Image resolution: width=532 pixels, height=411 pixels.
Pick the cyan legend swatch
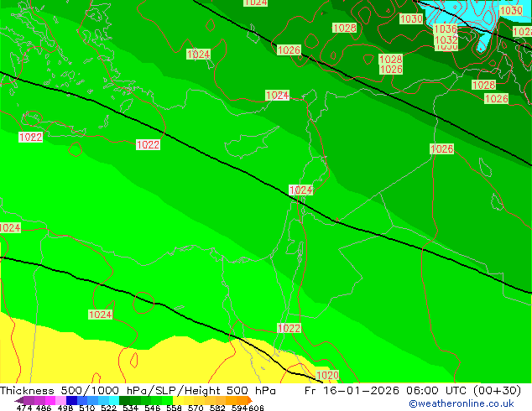point(114,400)
